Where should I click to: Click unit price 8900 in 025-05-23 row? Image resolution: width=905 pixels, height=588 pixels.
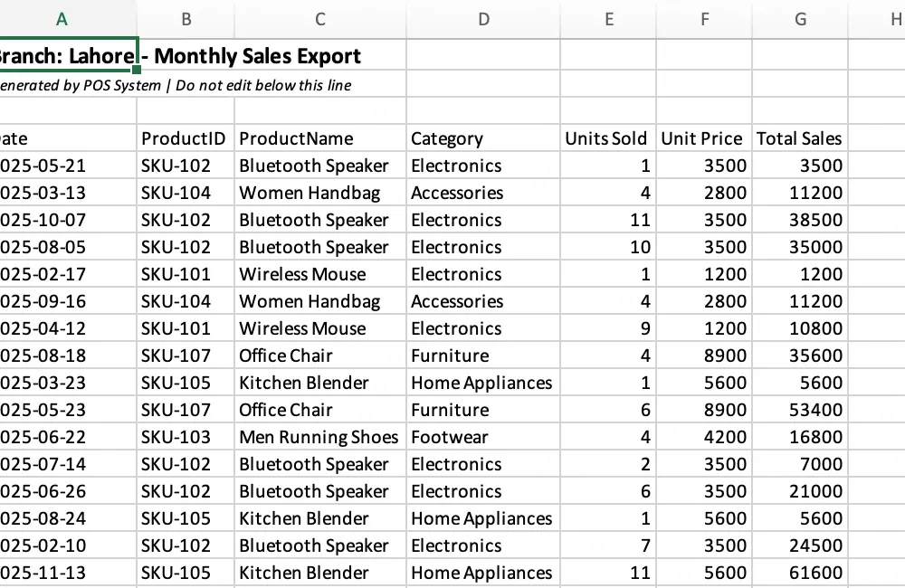point(704,410)
